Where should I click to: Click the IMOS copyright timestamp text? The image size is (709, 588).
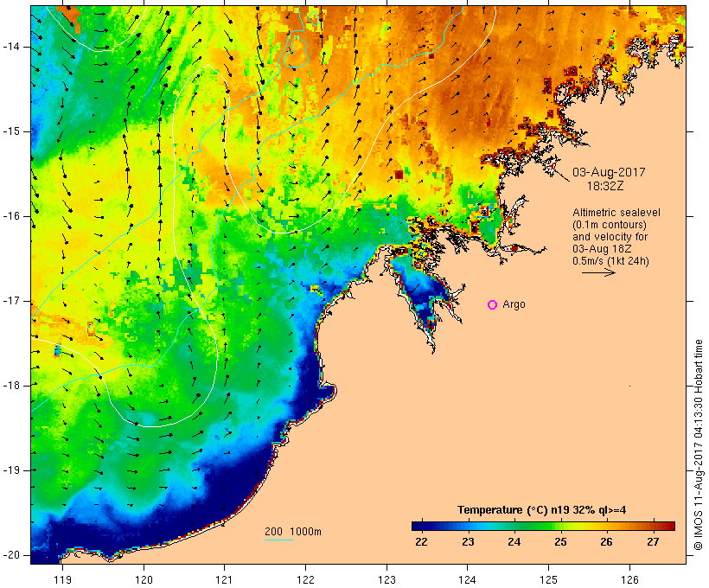699,445
